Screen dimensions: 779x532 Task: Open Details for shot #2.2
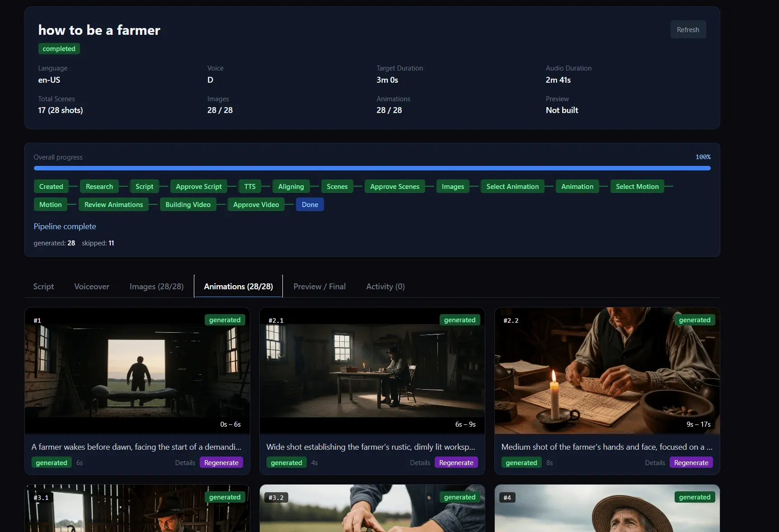pos(655,463)
